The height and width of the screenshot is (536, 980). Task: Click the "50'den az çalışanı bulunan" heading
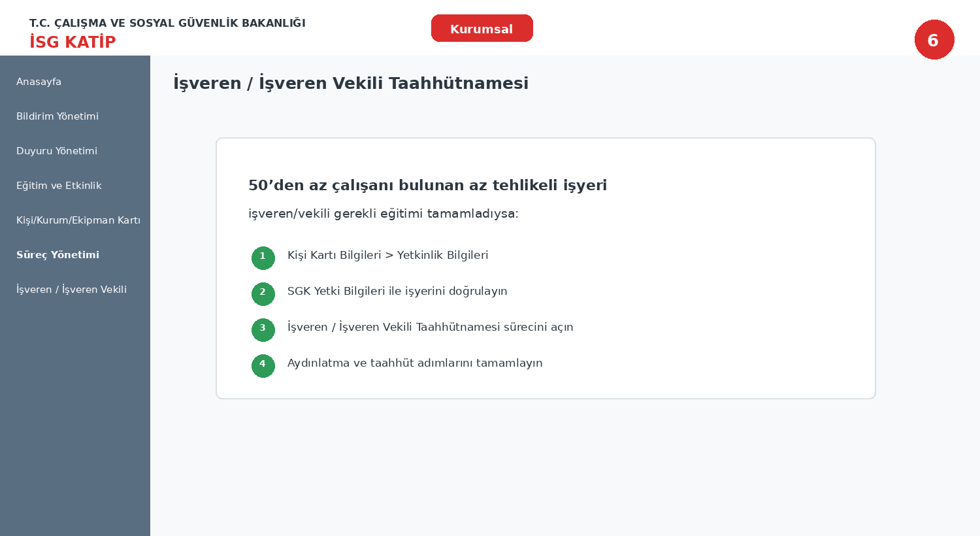click(x=427, y=186)
